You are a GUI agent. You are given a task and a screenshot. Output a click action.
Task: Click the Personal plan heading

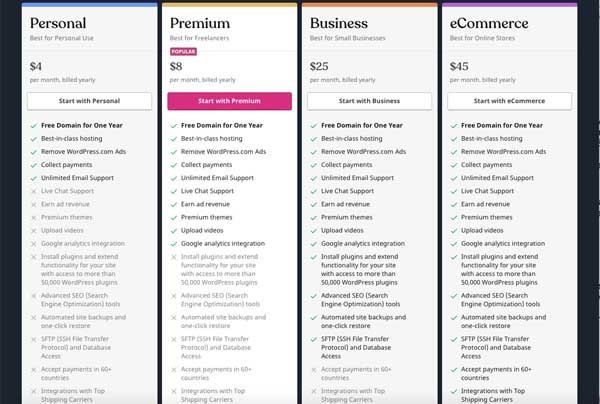[58, 23]
